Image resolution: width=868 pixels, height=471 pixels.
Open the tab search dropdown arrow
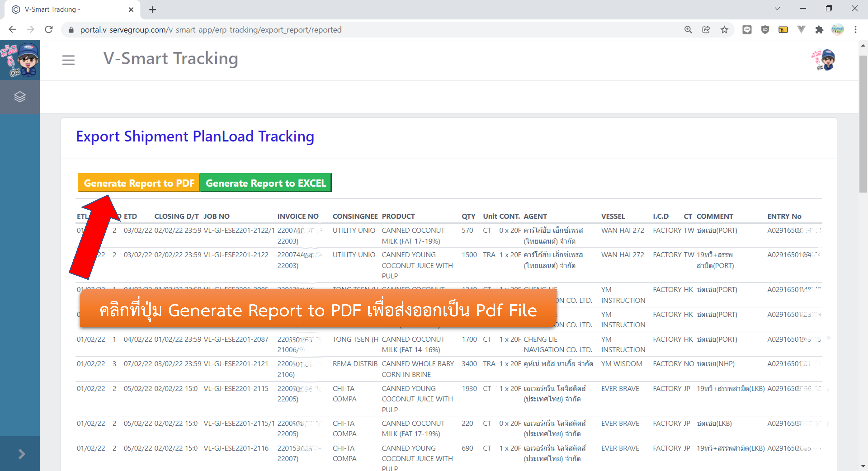[777, 8]
